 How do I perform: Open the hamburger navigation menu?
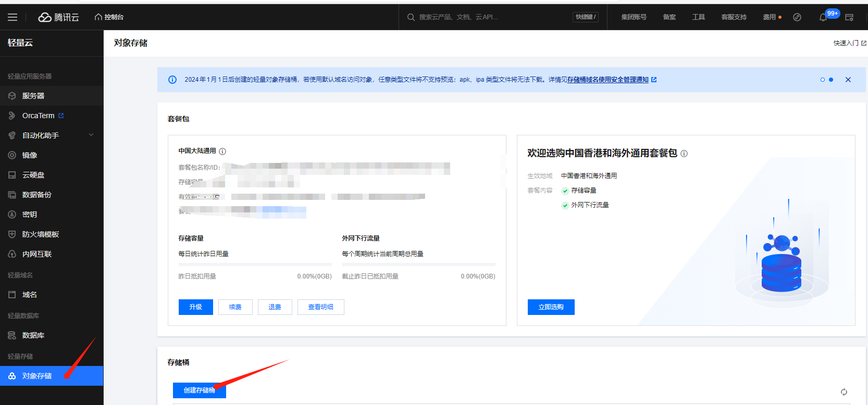click(x=13, y=17)
